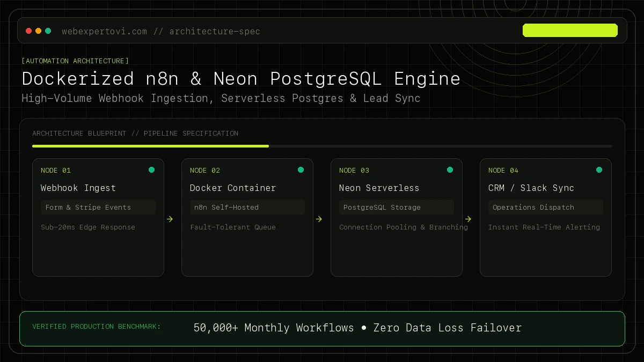Click the green status dot on Node 03

coord(450,170)
